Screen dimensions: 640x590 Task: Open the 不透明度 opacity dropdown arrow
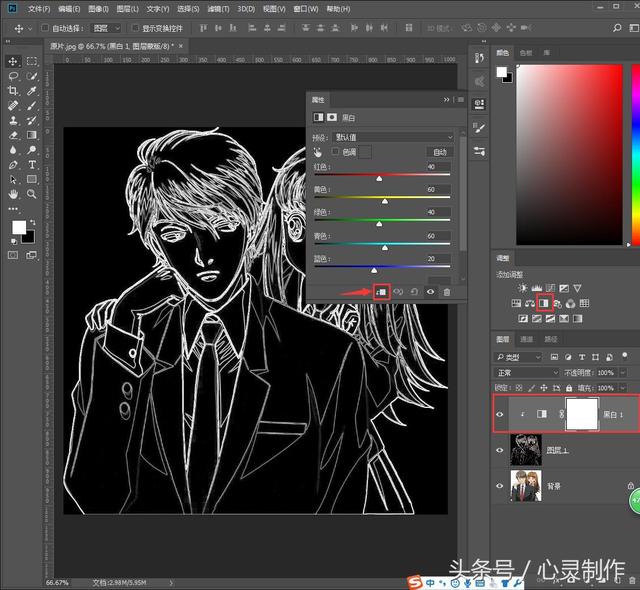pyautogui.click(x=623, y=373)
